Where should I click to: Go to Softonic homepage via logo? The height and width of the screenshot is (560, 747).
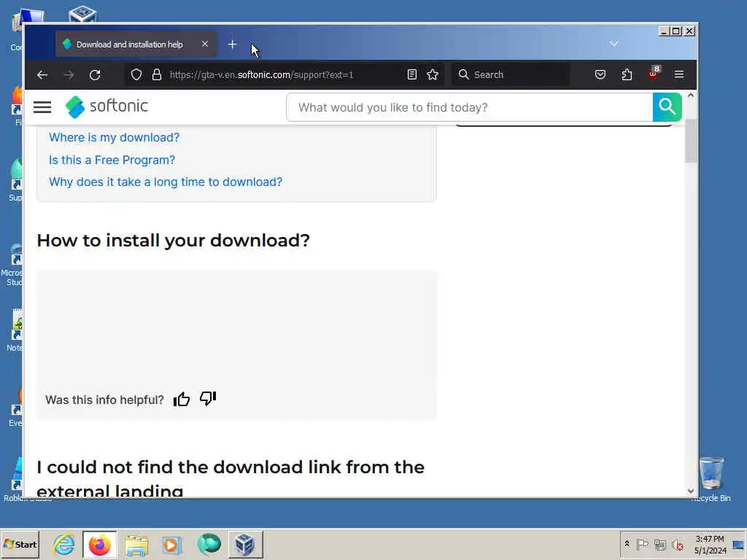click(107, 106)
